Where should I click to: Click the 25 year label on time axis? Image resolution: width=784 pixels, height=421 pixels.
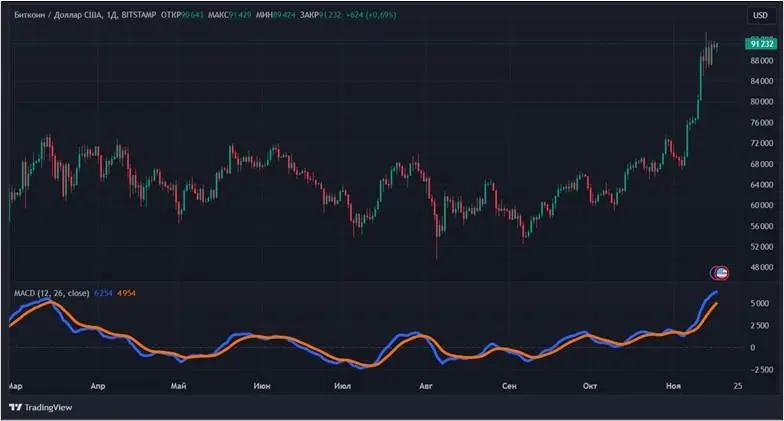tap(737, 384)
